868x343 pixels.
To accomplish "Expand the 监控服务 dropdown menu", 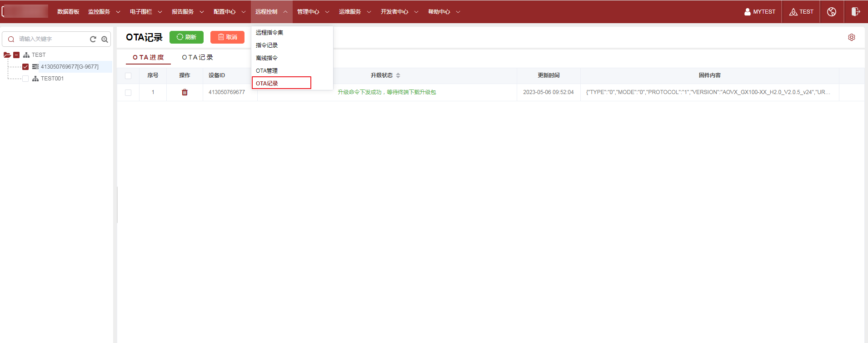I will (x=104, y=12).
